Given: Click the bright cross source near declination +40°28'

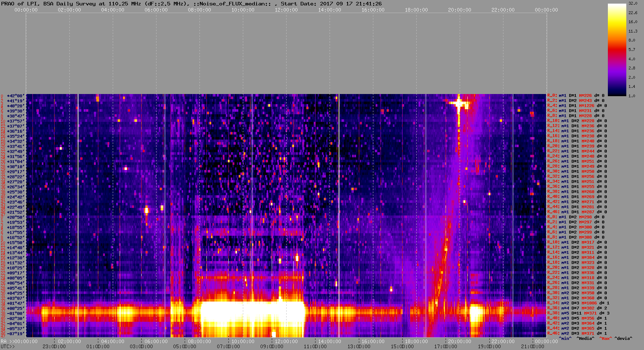Looking at the screenshot, I should 459,104.
